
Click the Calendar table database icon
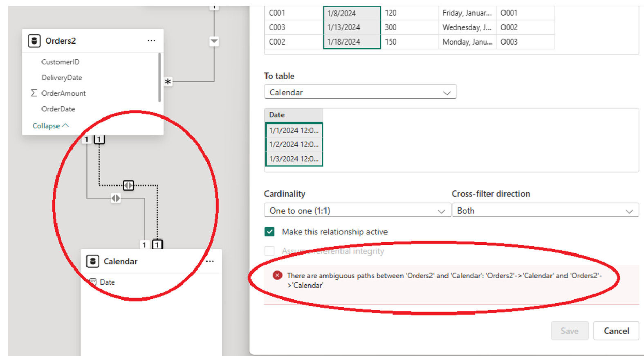click(92, 261)
